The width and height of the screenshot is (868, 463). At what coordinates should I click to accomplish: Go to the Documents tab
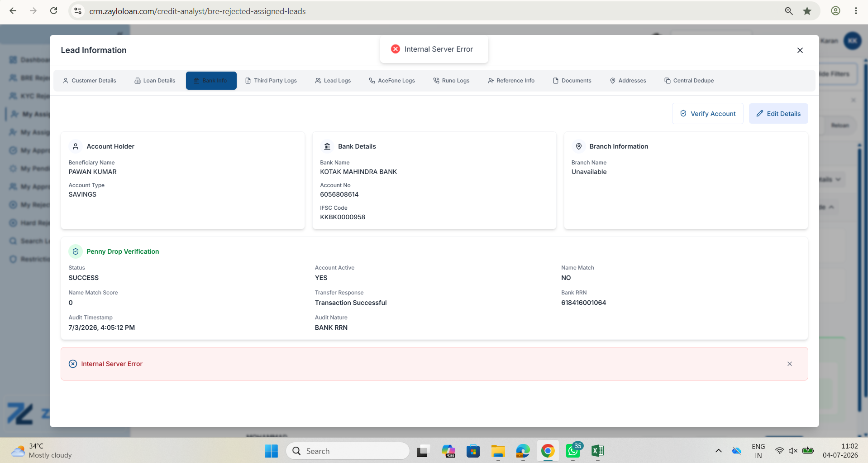[x=572, y=81]
